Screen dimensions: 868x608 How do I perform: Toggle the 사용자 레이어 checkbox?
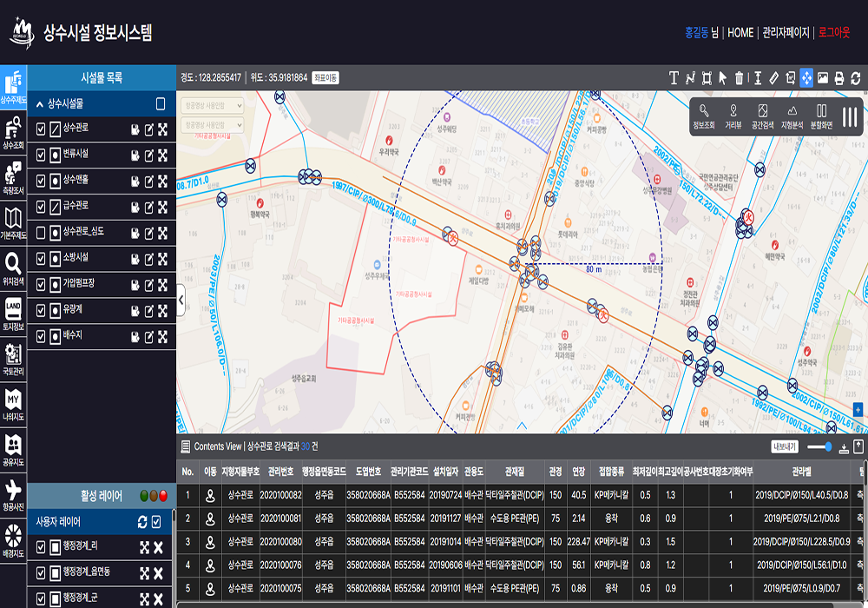[156, 522]
